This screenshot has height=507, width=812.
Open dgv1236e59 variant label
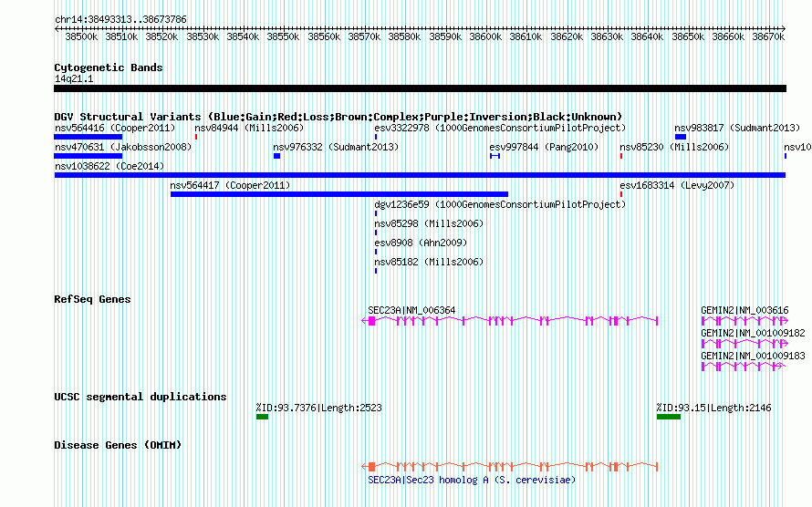500,204
